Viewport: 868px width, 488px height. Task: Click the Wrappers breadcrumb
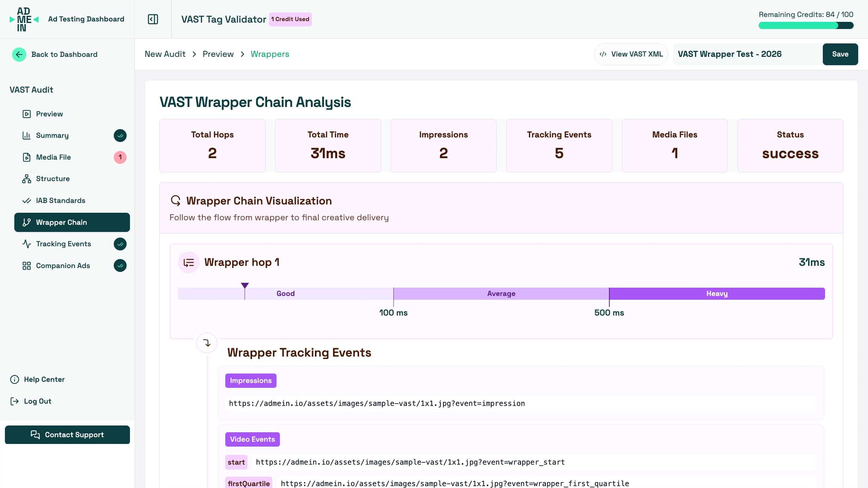pyautogui.click(x=270, y=54)
